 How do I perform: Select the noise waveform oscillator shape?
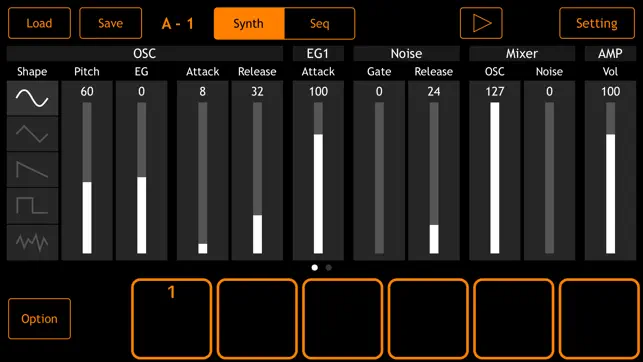32,242
